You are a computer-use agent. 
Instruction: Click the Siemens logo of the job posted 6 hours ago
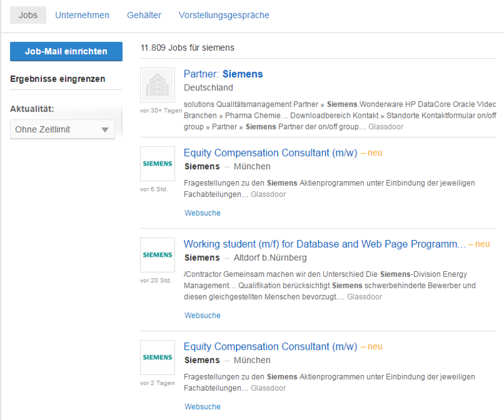pos(157,163)
